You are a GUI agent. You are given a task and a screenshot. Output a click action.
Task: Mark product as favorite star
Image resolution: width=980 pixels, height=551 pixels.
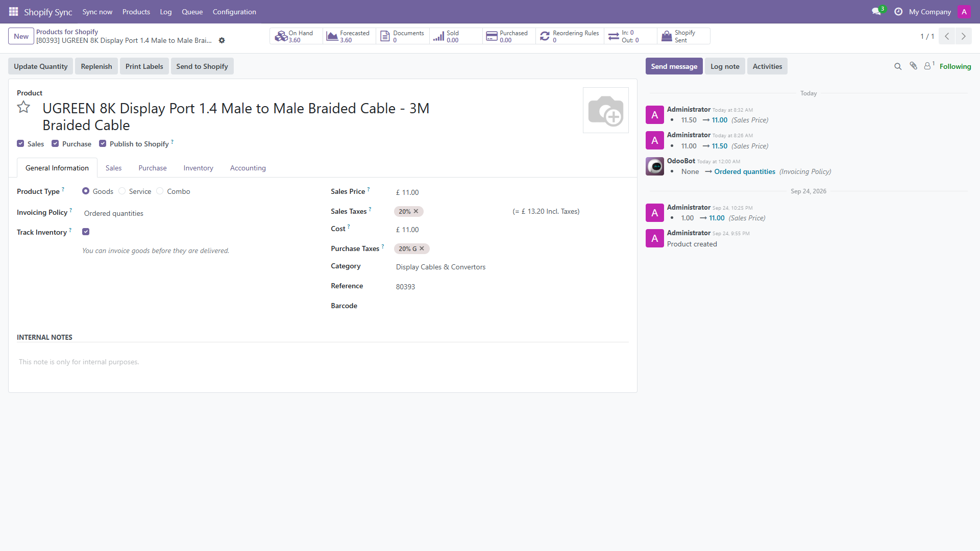23,107
